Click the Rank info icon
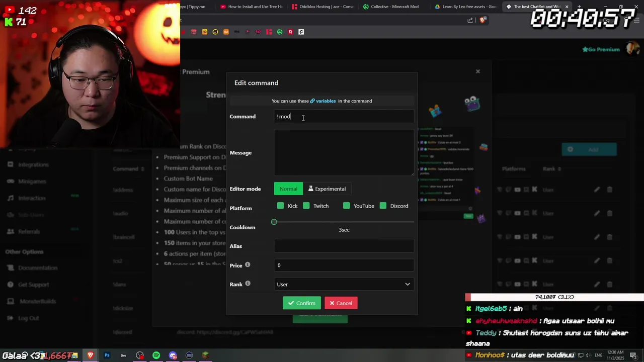The image size is (644, 362). (x=248, y=284)
